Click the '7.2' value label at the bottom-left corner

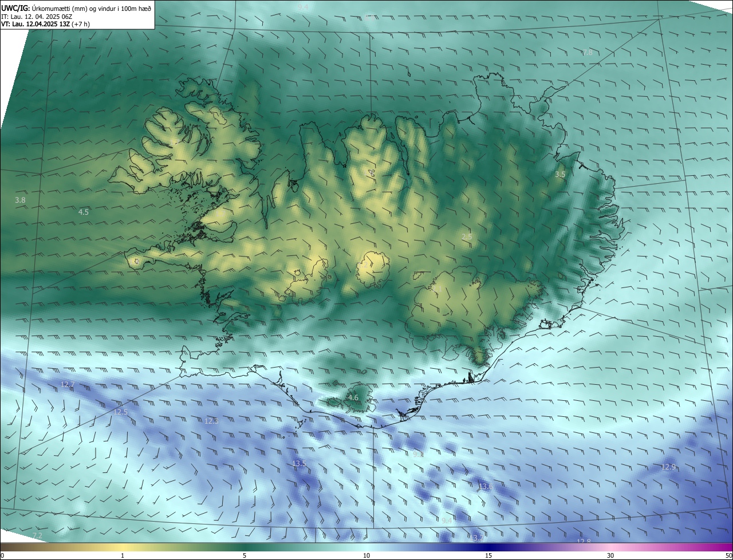click(x=37, y=535)
